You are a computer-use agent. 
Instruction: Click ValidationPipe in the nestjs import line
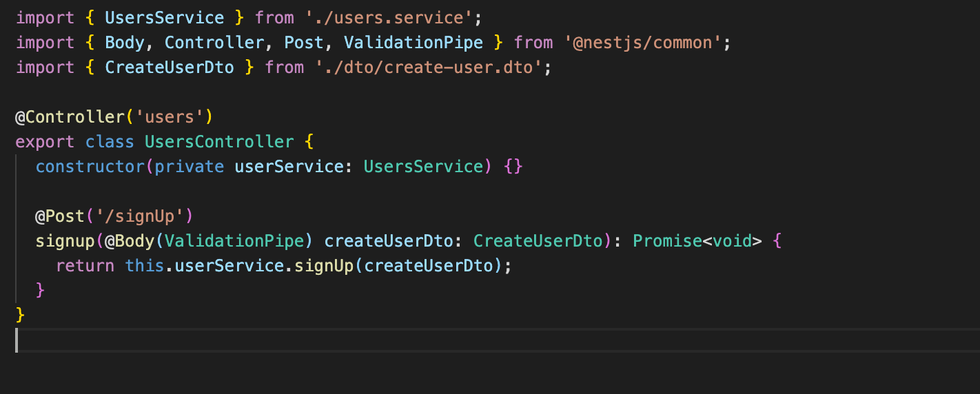(x=414, y=42)
